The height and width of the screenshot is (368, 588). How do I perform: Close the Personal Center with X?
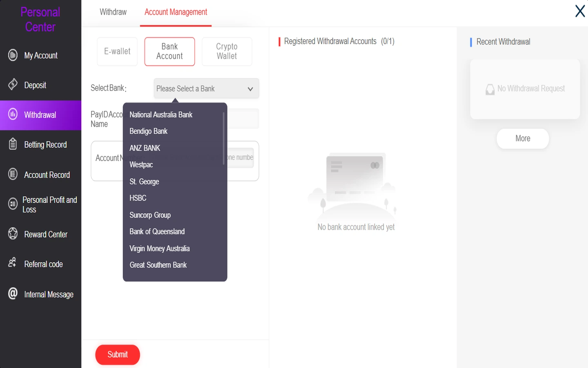580,11
